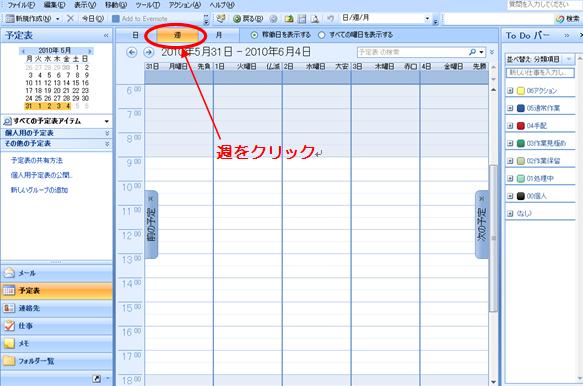Open ファイル menu
The height and width of the screenshot is (386, 583).
(x=21, y=5)
